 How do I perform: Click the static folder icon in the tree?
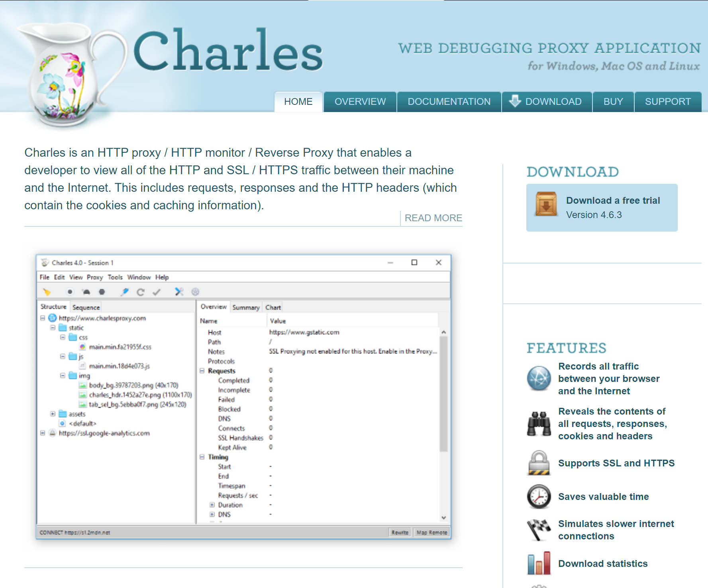click(63, 328)
